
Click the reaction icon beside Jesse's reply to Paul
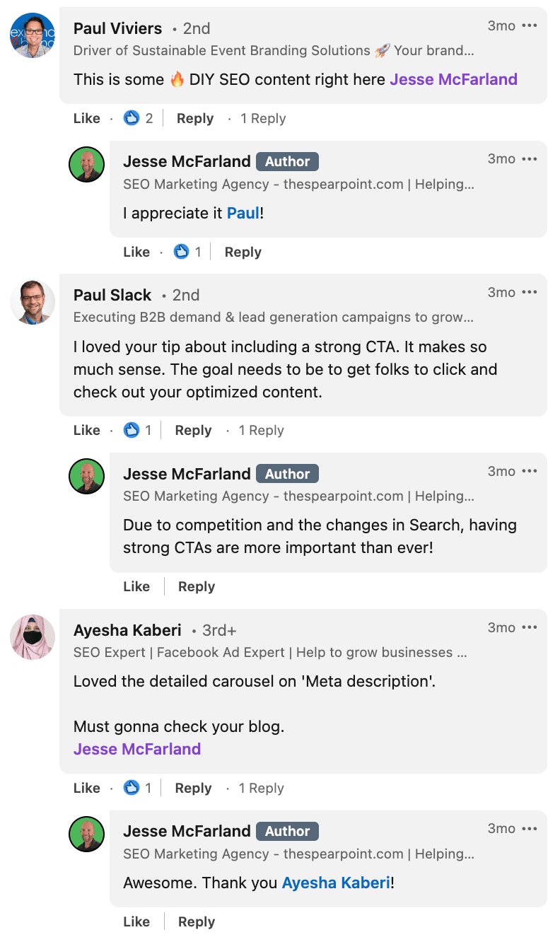[182, 252]
